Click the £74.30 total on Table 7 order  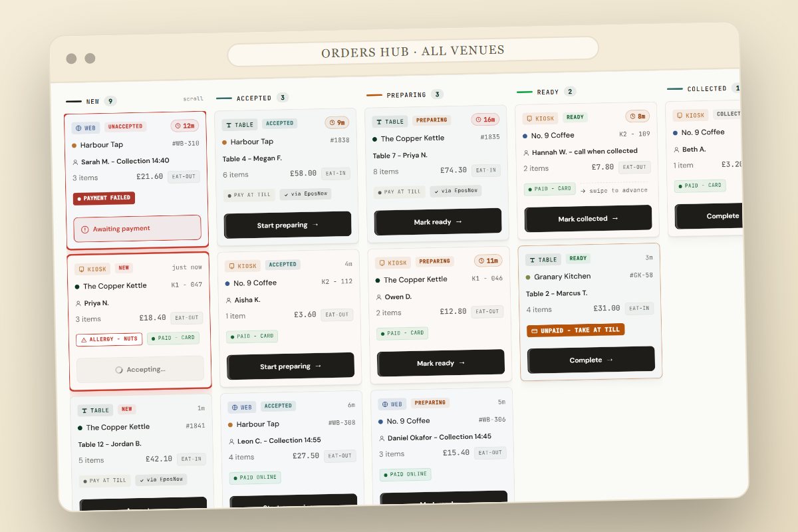[x=454, y=170]
